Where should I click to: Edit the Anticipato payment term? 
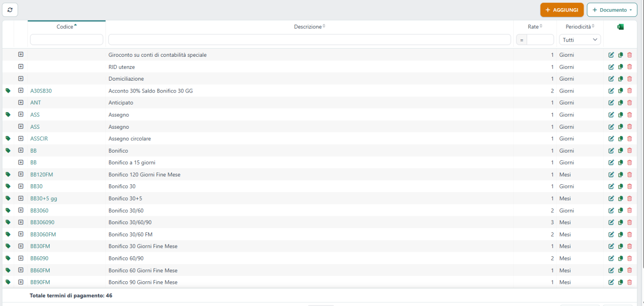[x=611, y=102]
